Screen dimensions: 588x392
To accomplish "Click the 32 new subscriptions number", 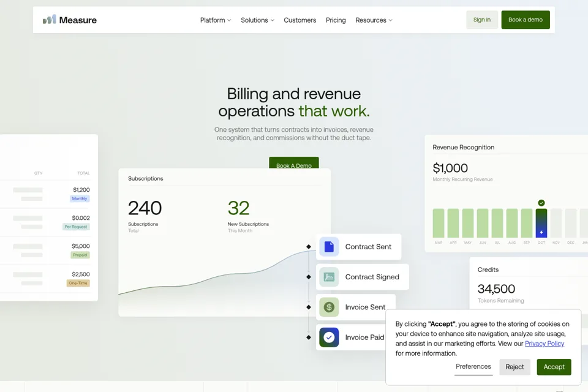I will (238, 208).
